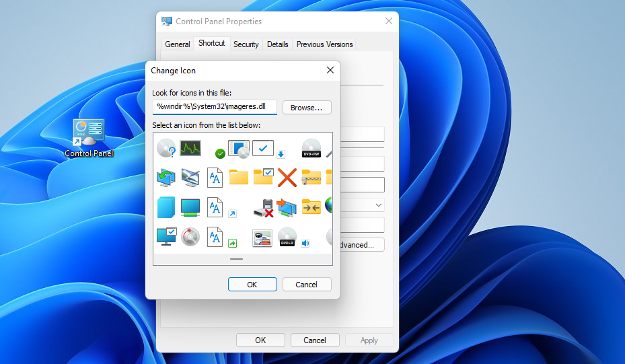Pick the green checkmark badge icon
Image resolution: width=625 pixels, height=364 pixels.
220,153
